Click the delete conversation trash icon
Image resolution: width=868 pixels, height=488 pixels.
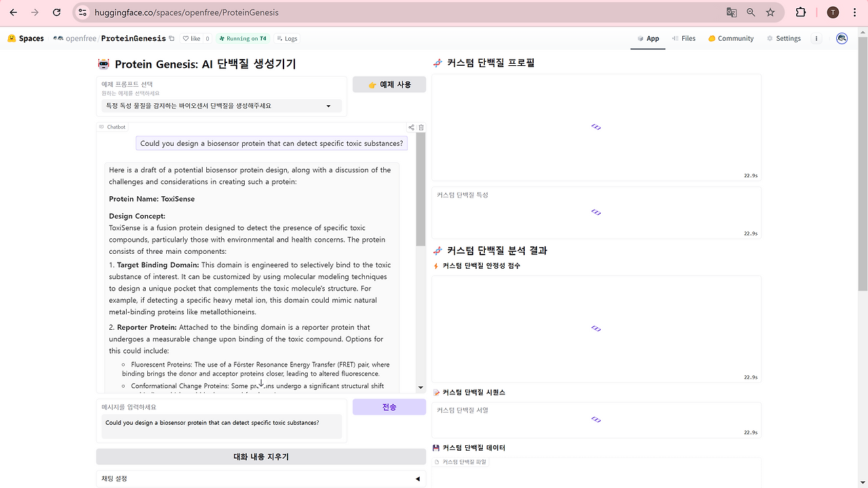(421, 127)
